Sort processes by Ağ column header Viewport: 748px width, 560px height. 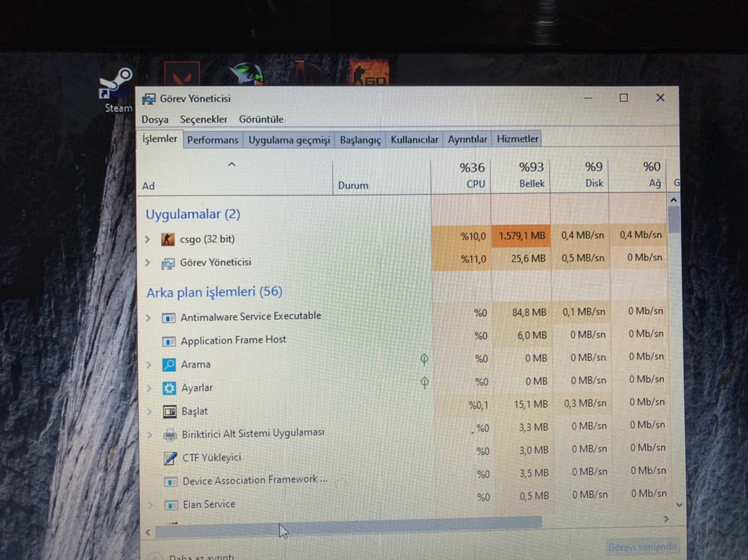(x=638, y=175)
